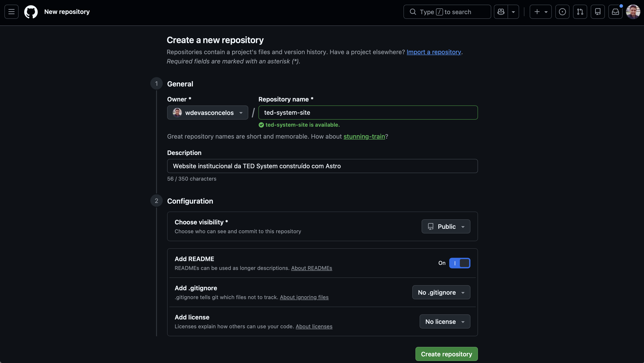Open the Pull requests icon
This screenshot has width=644, height=363.
580,12
